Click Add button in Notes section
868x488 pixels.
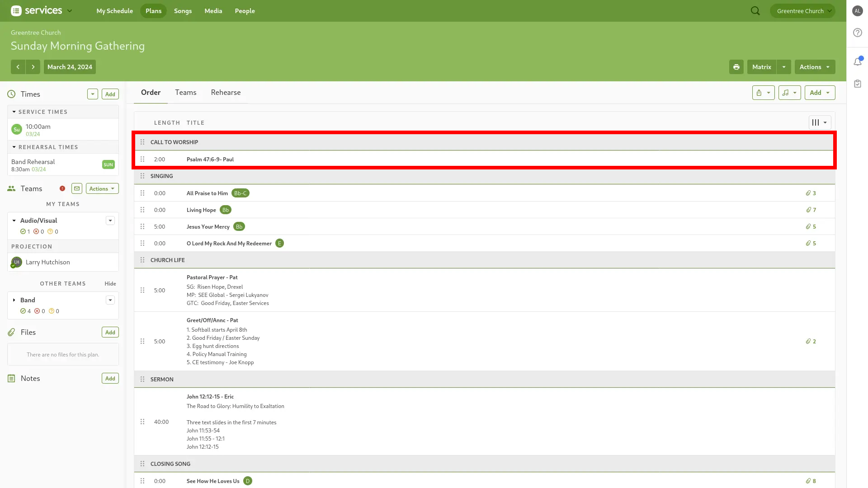(x=110, y=378)
